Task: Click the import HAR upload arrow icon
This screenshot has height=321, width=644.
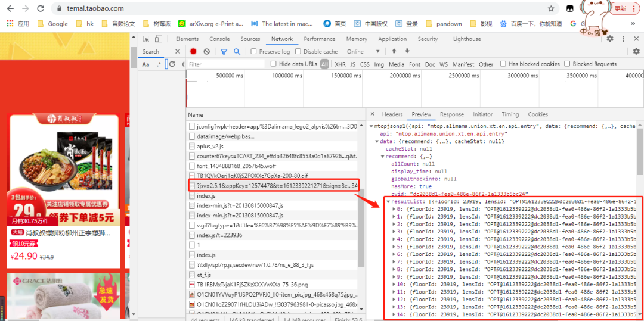Action: (394, 52)
